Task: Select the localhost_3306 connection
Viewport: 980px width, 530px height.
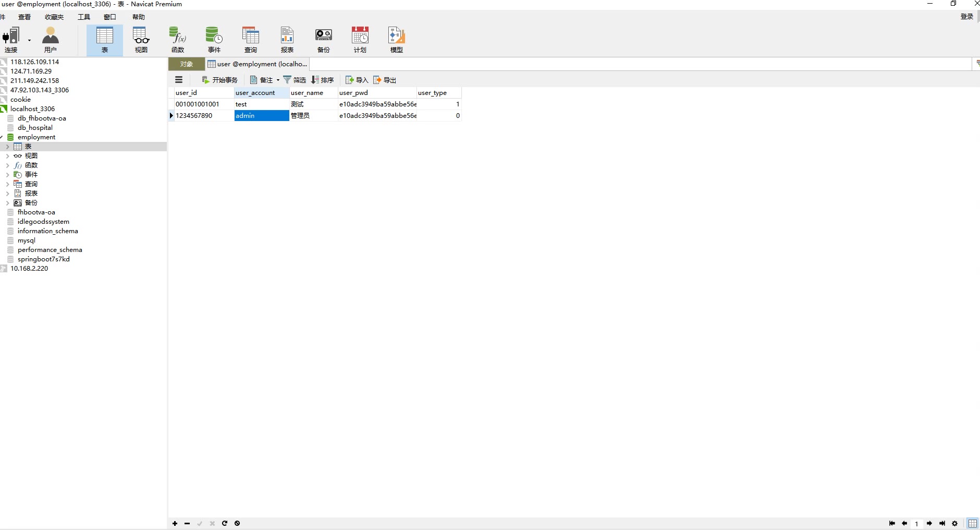Action: pos(32,109)
